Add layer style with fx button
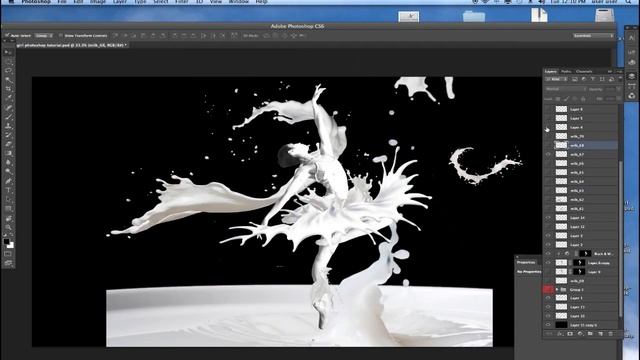The image size is (640, 360). (560, 334)
